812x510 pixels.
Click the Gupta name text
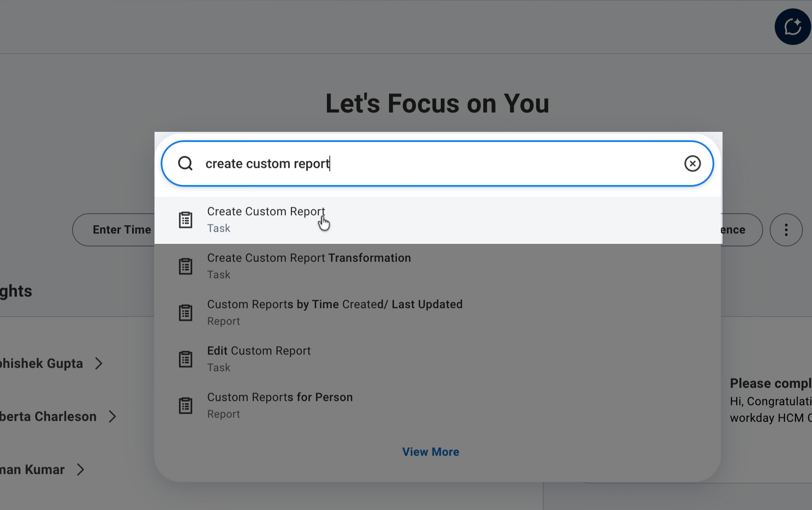41,363
